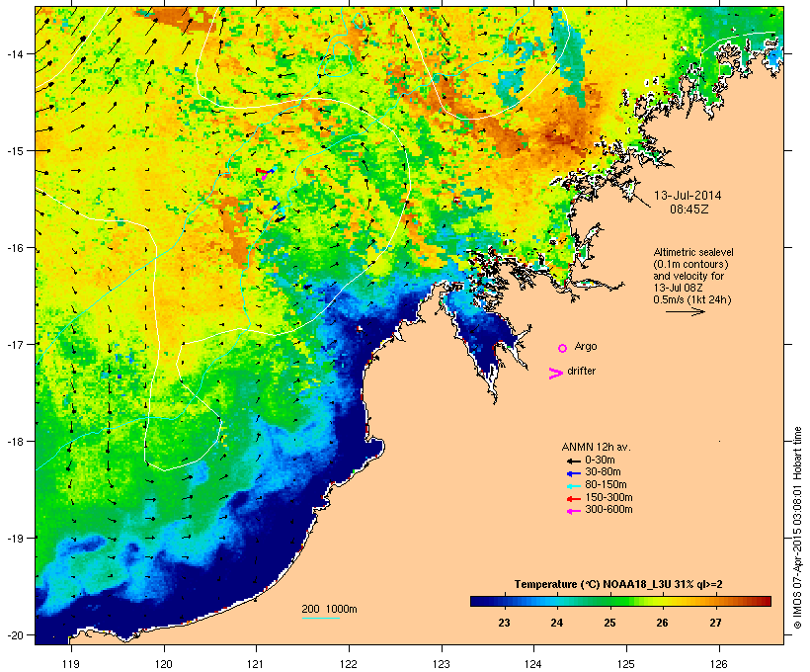This screenshot has width=810, height=672.
Task: Click the (0.1m contours) text
Action: pyautogui.click(x=690, y=264)
